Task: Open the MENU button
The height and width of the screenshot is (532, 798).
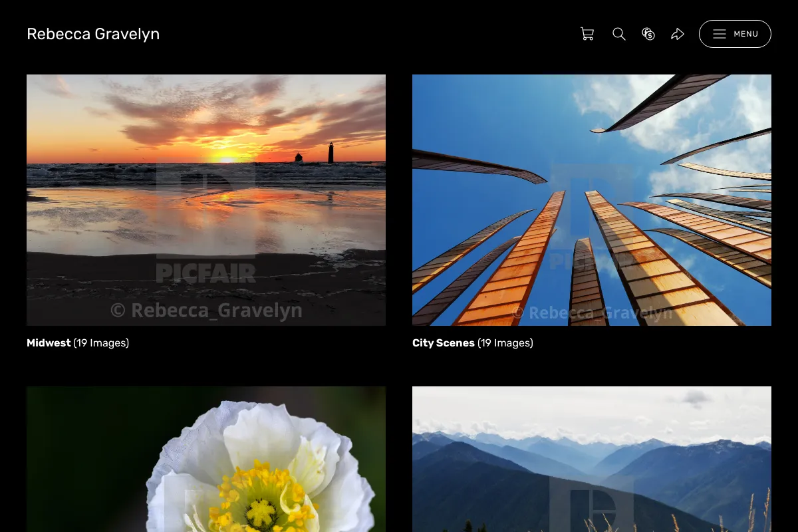Action: (x=735, y=34)
